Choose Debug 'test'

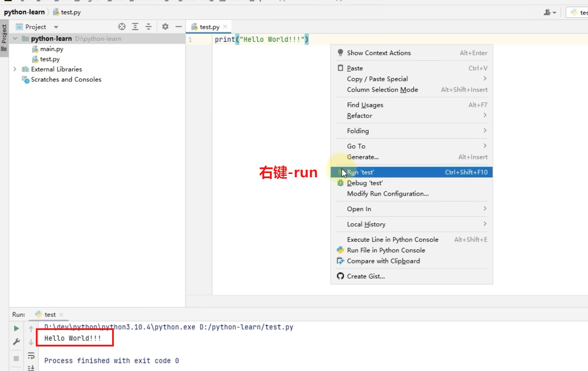pos(411,183)
